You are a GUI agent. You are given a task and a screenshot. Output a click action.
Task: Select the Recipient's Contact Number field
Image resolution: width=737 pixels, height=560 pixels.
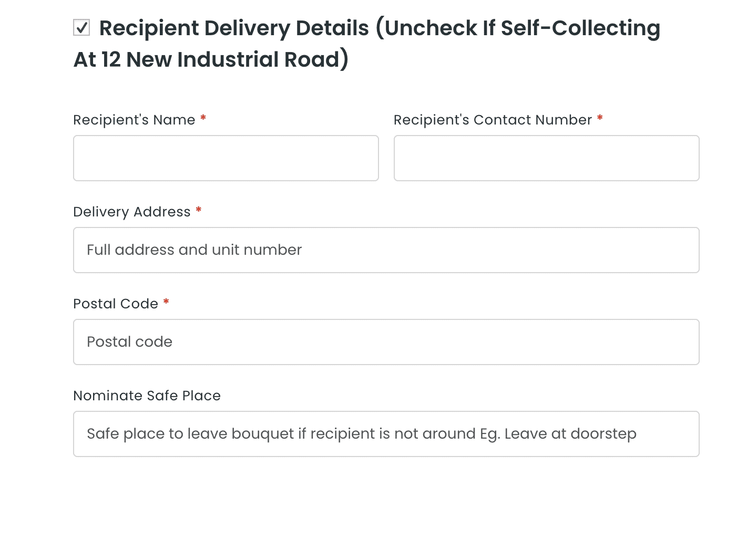click(x=546, y=158)
